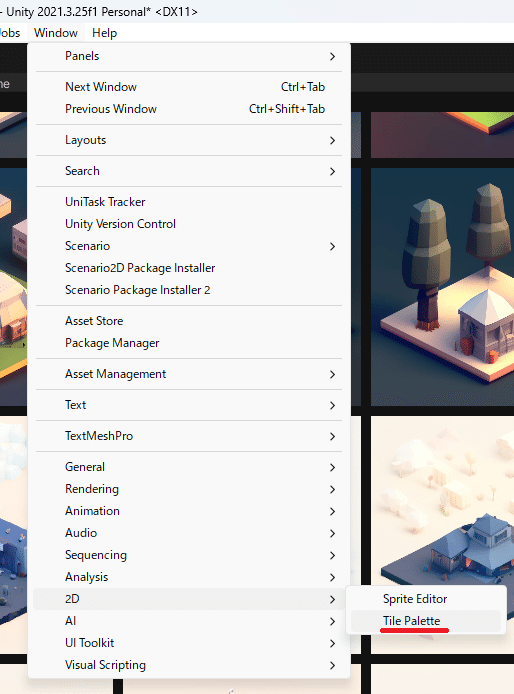Select Previous Window menu entry
514x694 pixels.
coord(189,109)
